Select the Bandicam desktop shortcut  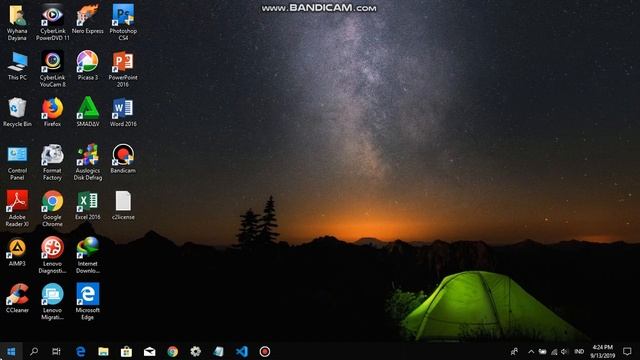(x=123, y=159)
